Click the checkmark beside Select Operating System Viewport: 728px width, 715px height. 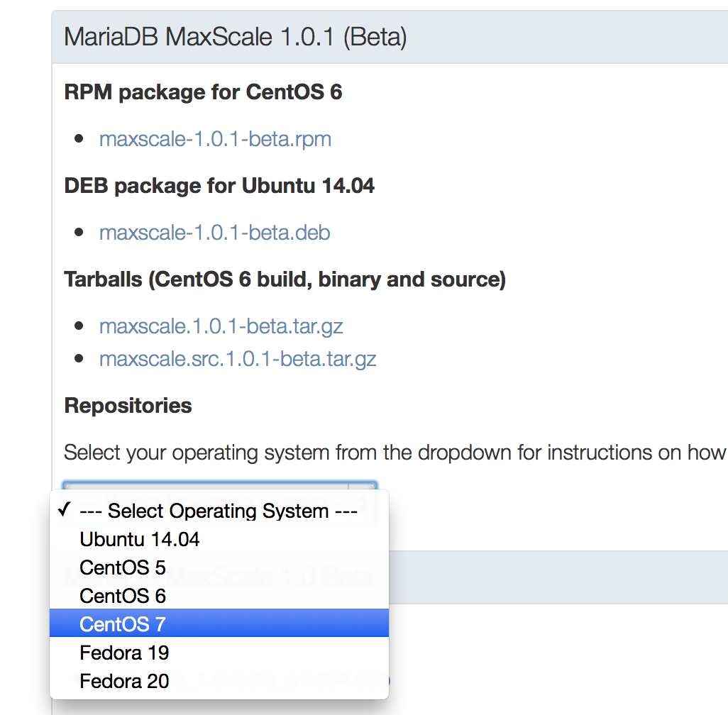65,511
